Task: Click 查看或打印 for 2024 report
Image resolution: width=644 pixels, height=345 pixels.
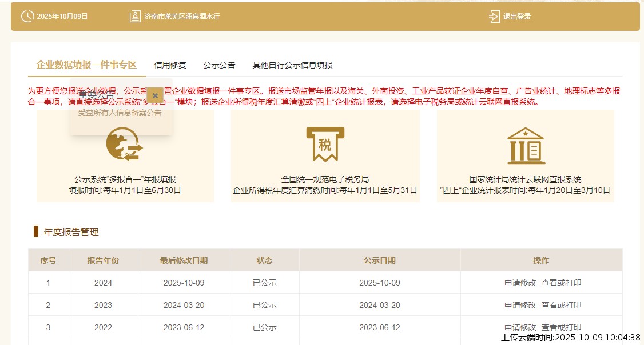Action: pyautogui.click(x=561, y=283)
